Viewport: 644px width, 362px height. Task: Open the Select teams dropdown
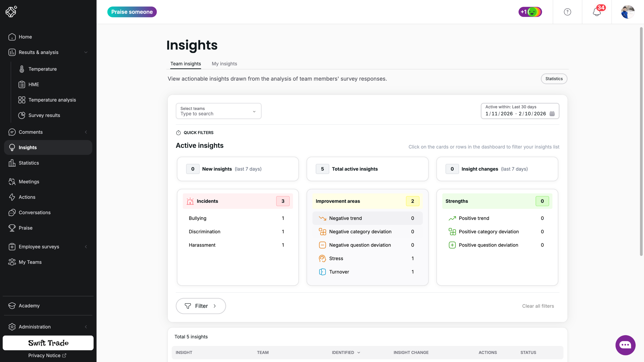click(218, 111)
